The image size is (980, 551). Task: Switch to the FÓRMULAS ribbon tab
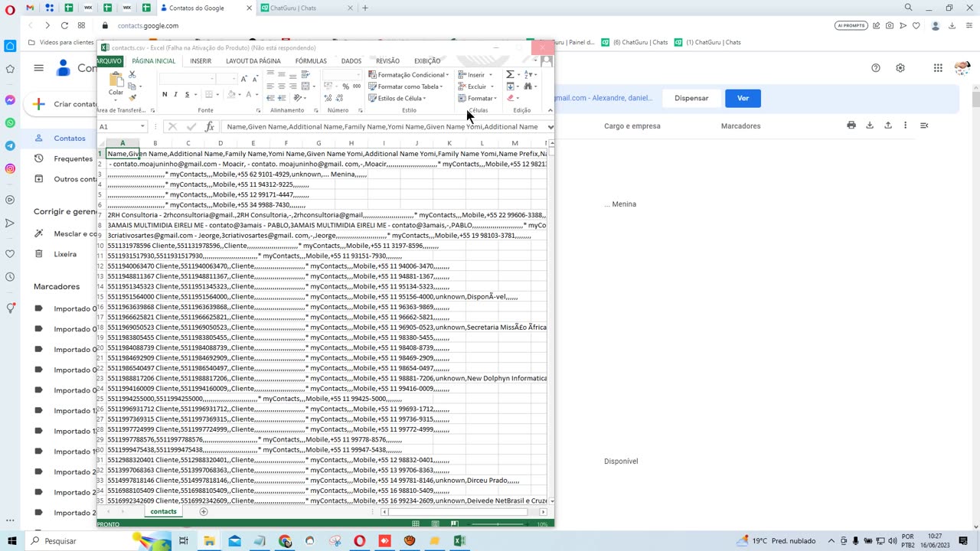(x=311, y=60)
